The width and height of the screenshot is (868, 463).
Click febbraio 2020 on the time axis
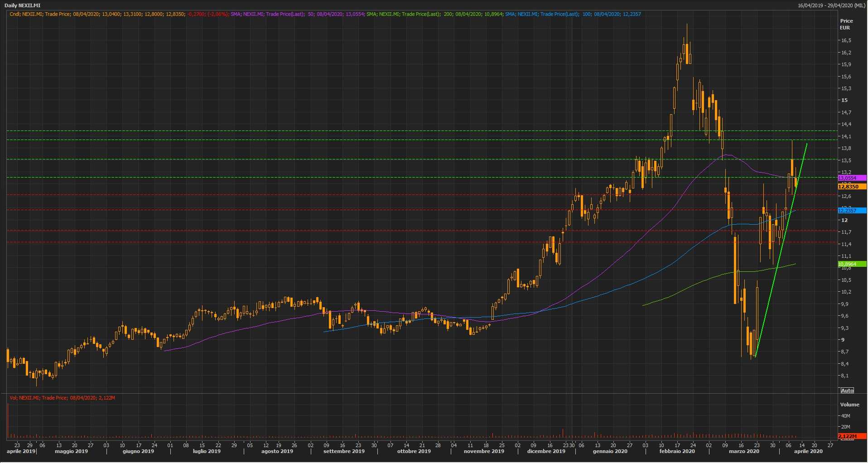point(677,451)
